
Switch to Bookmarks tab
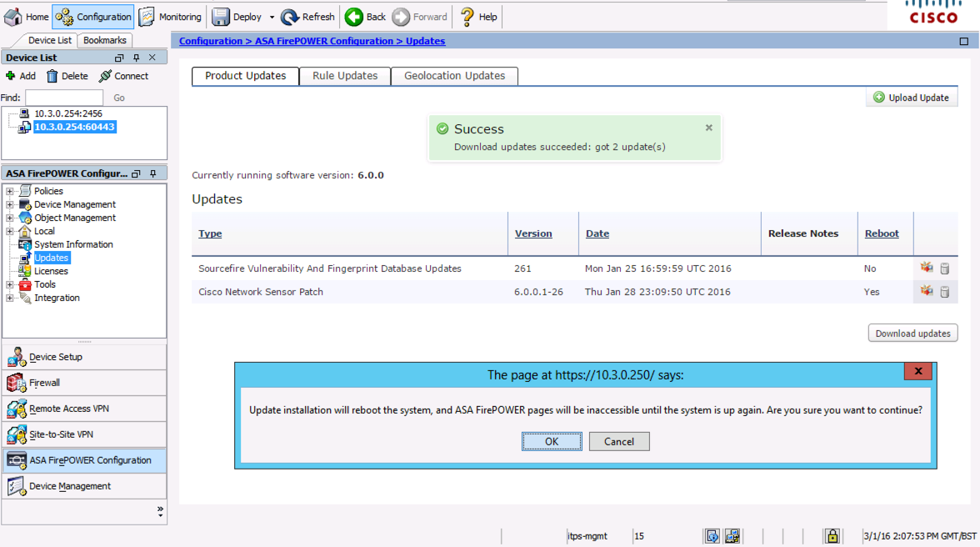[105, 40]
